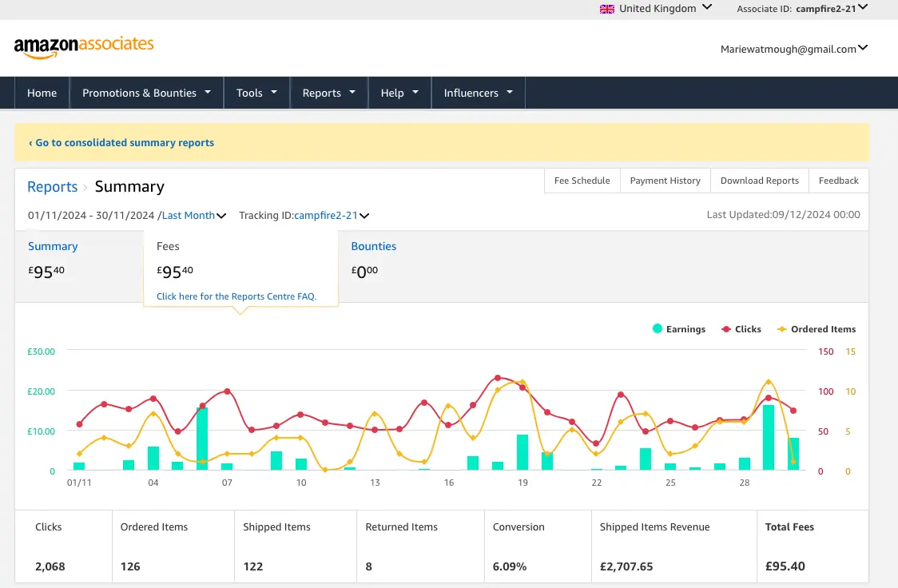This screenshot has width=898, height=588.
Task: Click the Last Updated timestamp text
Action: 783,215
